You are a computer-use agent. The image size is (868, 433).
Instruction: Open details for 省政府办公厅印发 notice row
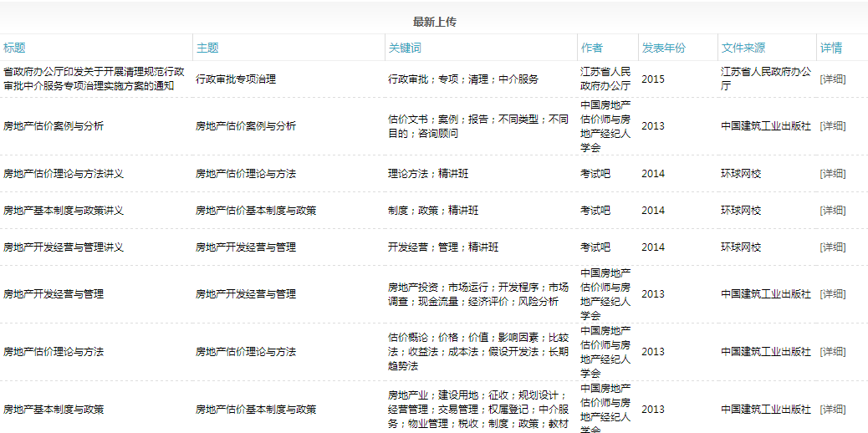pyautogui.click(x=833, y=79)
